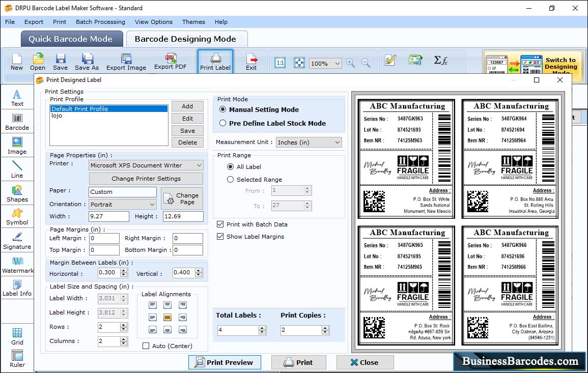Close the Print Designed Label dialog
Image resolution: width=588 pixels, height=373 pixels.
click(365, 362)
